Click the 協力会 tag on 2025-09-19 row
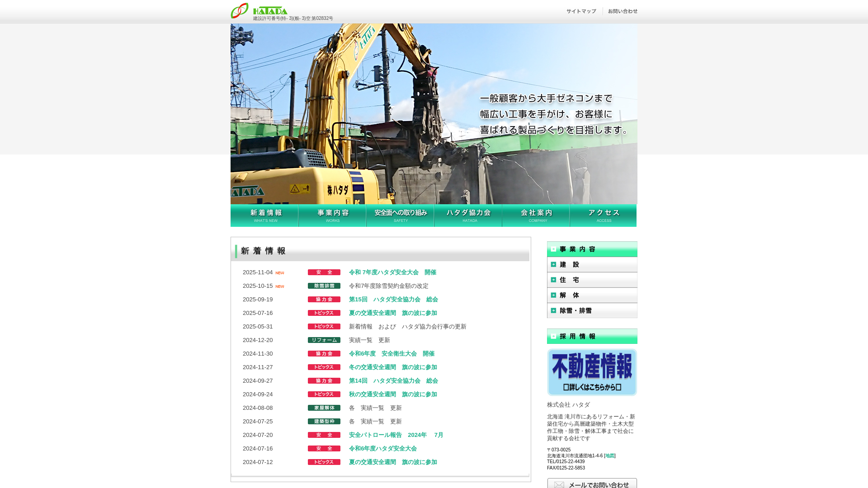The height and width of the screenshot is (488, 868). (x=324, y=300)
